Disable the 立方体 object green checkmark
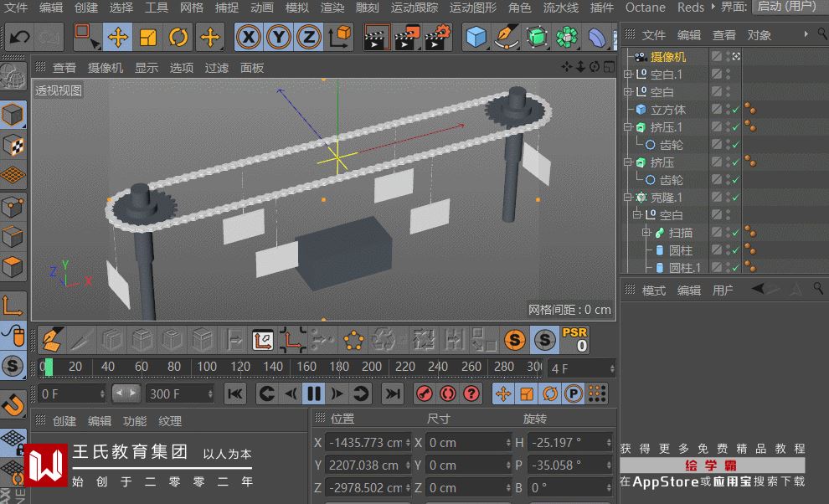This screenshot has height=504, width=829. (x=735, y=110)
